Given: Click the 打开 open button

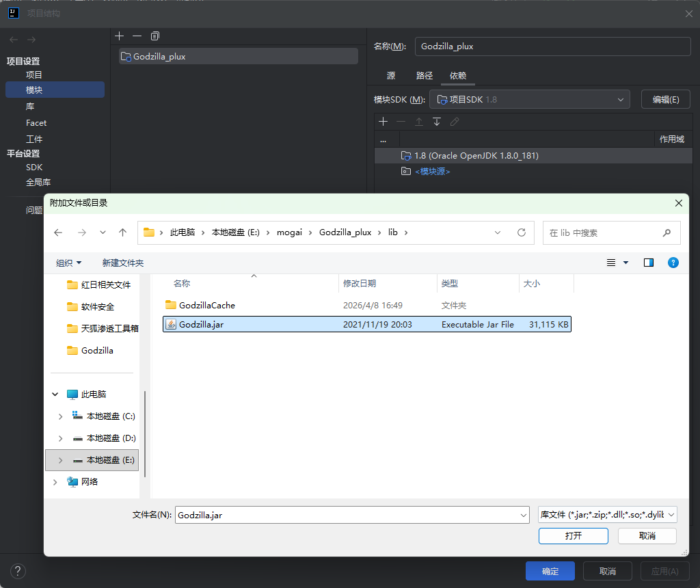Looking at the screenshot, I should (x=574, y=536).
